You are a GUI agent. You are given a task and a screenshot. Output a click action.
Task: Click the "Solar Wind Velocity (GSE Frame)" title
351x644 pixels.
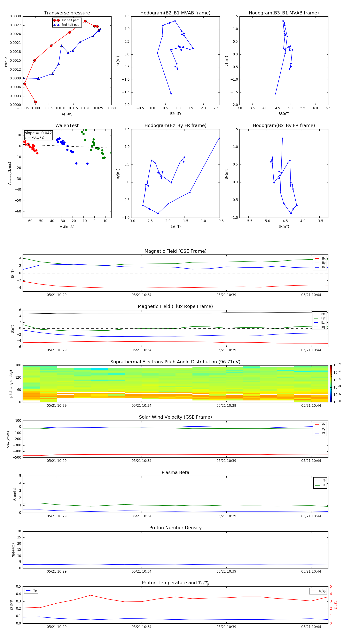tap(175, 417)
